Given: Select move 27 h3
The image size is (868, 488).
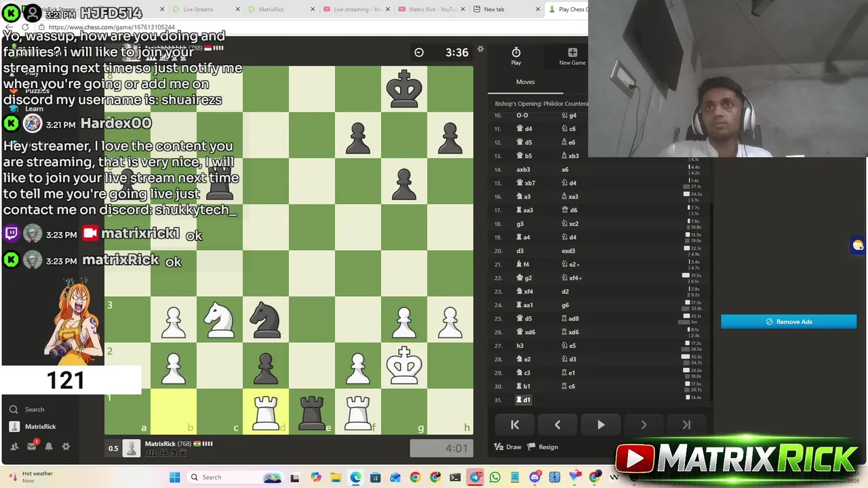Looking at the screenshot, I should coord(520,346).
